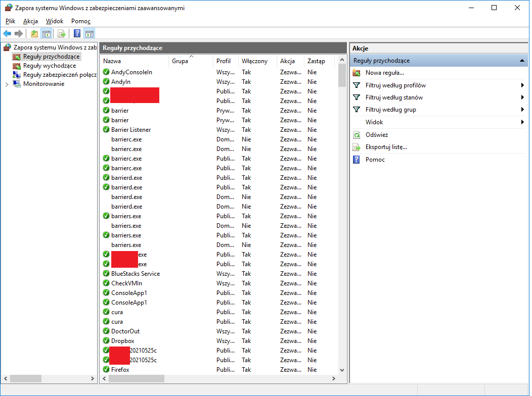Click the rule list vertical scrollbar thumb
Screen dimensions: 532x396
coord(342,76)
